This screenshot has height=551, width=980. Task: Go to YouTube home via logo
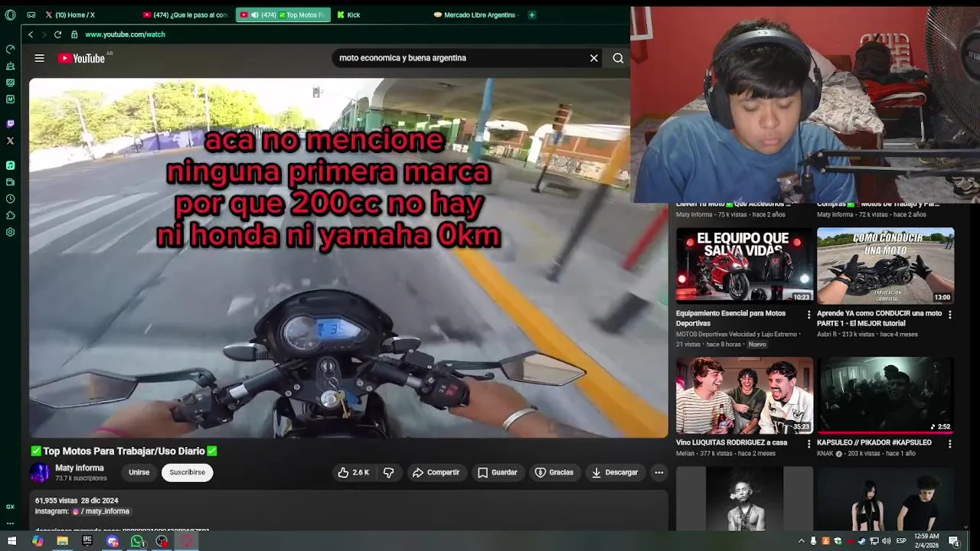tap(81, 58)
